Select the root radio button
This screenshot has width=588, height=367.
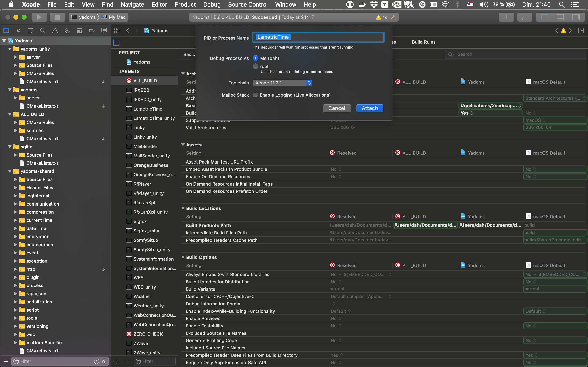click(255, 66)
